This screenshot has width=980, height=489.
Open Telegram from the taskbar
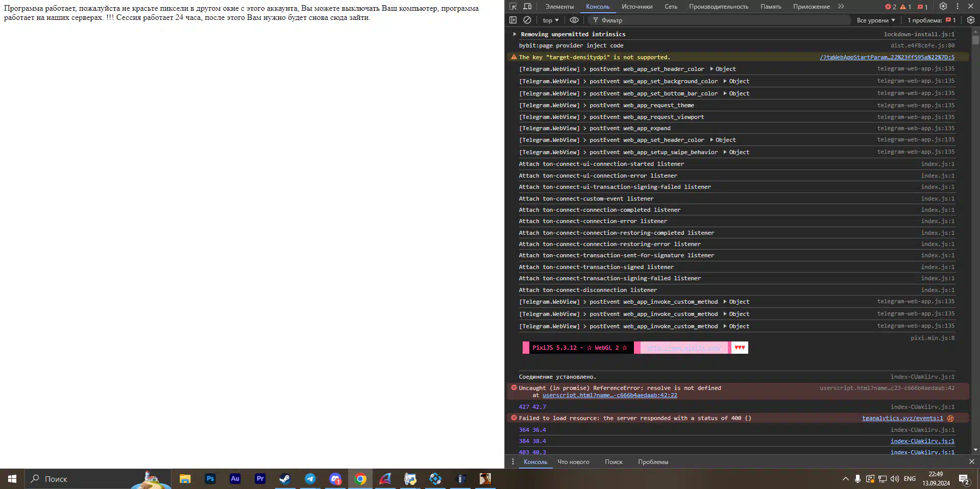point(310,479)
